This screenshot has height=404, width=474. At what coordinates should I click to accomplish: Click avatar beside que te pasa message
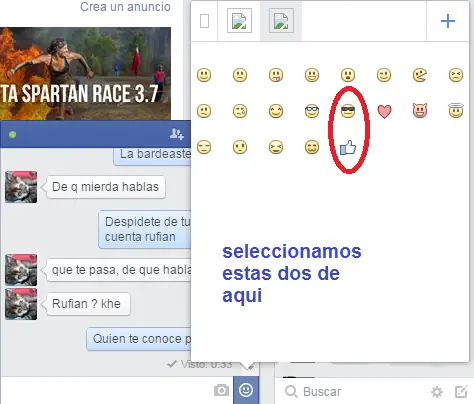pos(21,270)
